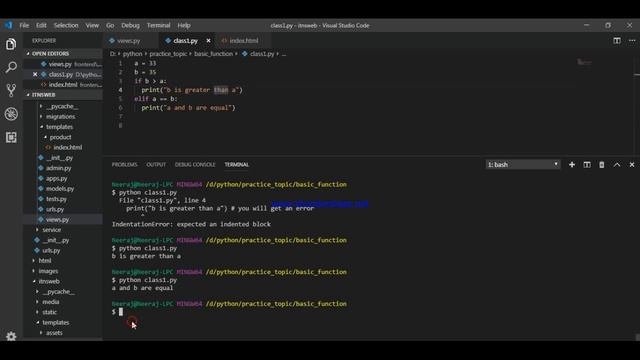The height and width of the screenshot is (360, 640).
Task: Split the terminal panel
Action: click(587, 164)
